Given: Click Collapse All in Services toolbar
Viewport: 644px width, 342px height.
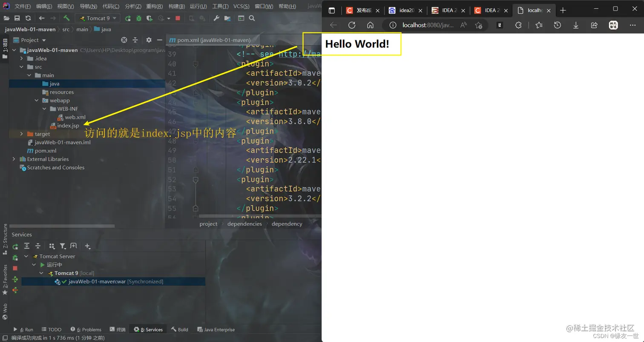Looking at the screenshot, I should (x=38, y=246).
